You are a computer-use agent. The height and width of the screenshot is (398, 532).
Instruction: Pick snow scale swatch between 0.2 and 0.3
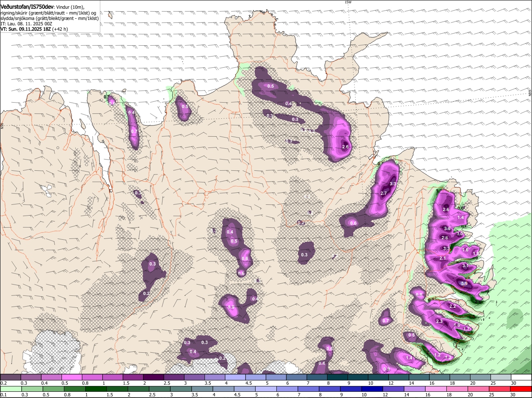point(10,377)
